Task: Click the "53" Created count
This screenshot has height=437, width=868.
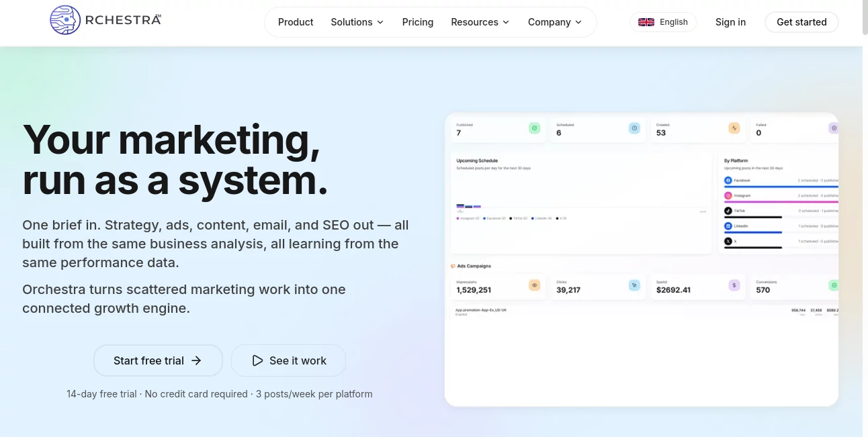Action: pos(661,133)
